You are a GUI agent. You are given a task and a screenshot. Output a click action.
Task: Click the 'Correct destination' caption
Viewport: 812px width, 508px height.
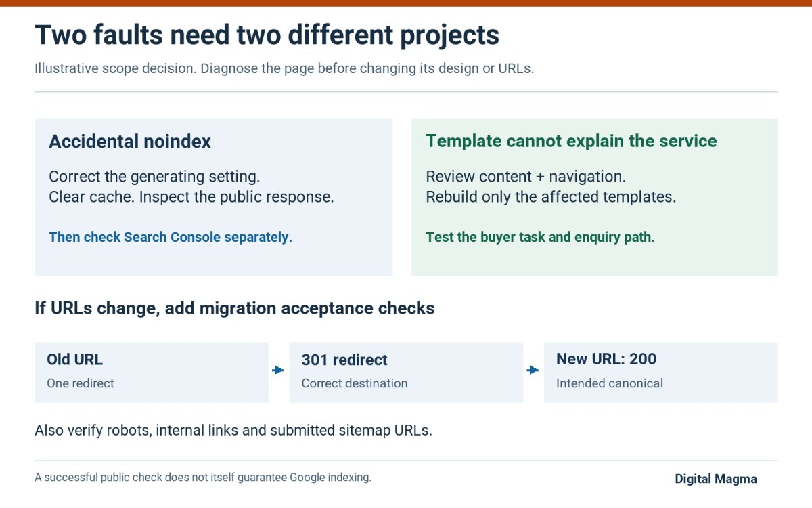(x=355, y=383)
